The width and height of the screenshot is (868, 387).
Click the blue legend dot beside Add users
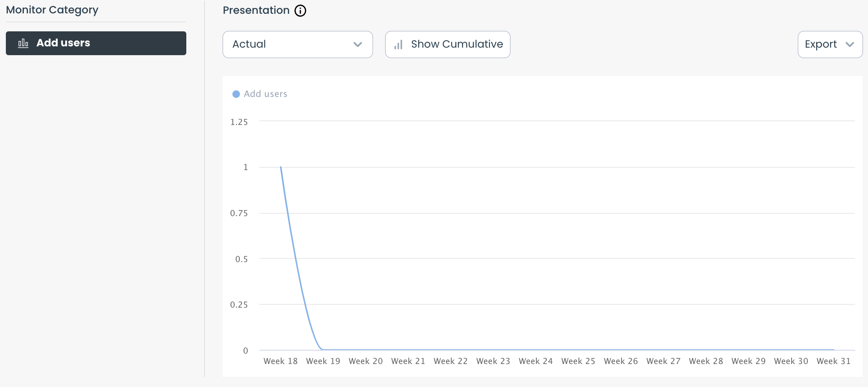click(237, 94)
